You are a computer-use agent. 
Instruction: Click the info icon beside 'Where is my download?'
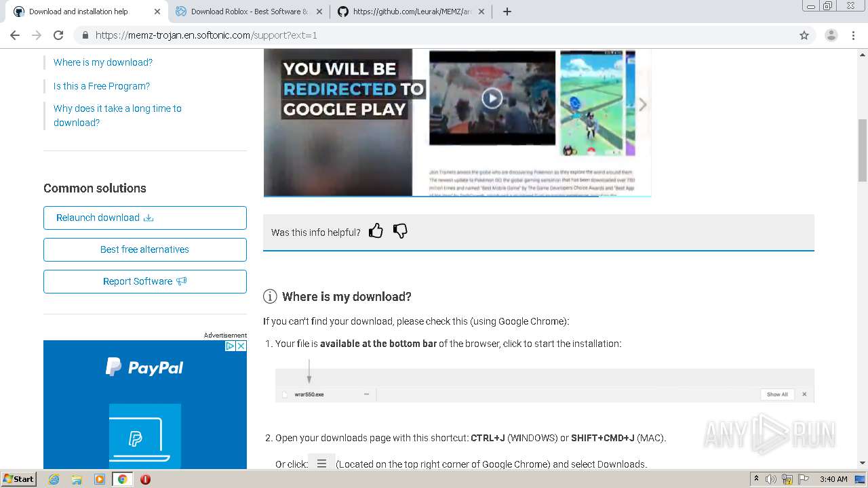point(270,296)
